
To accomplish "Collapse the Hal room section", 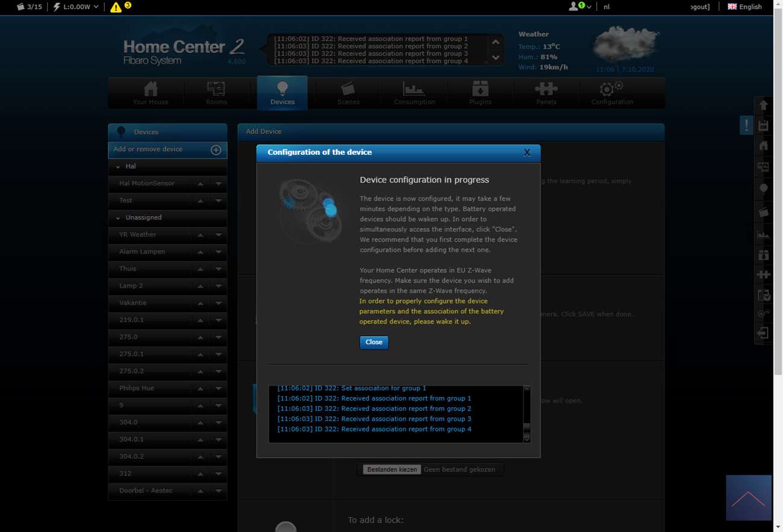I will 118,166.
